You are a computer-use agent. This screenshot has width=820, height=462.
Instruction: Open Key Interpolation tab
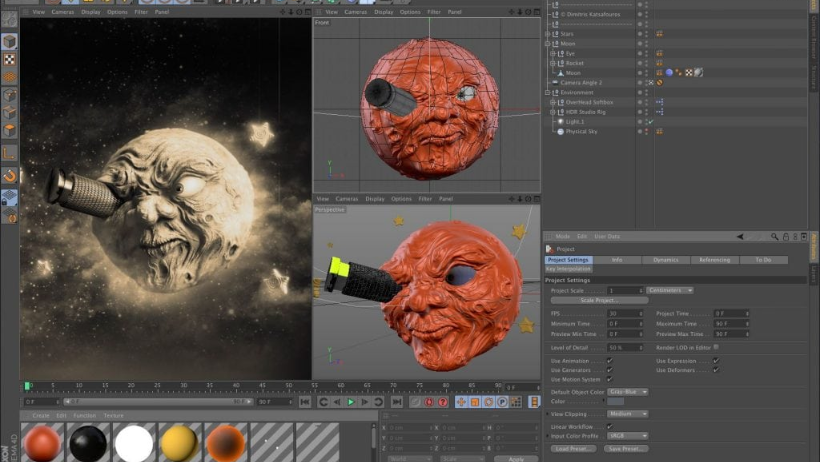[x=568, y=269]
